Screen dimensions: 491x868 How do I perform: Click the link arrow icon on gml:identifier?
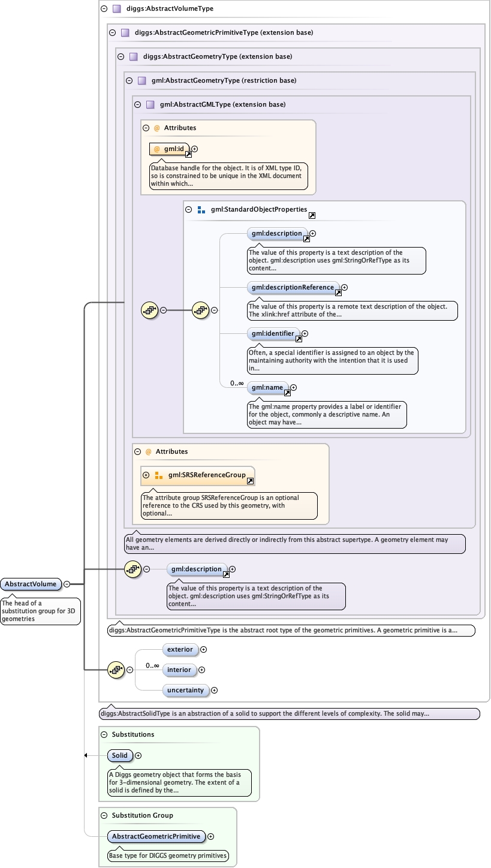pos(299,339)
